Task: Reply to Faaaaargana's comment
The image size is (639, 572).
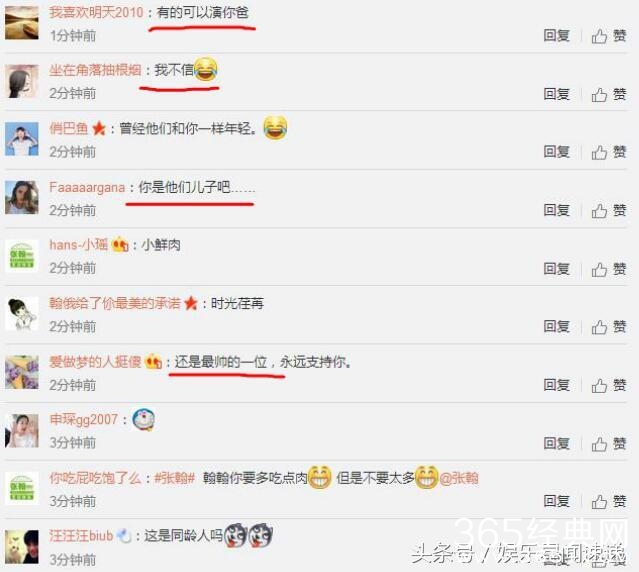Action: 557,210
